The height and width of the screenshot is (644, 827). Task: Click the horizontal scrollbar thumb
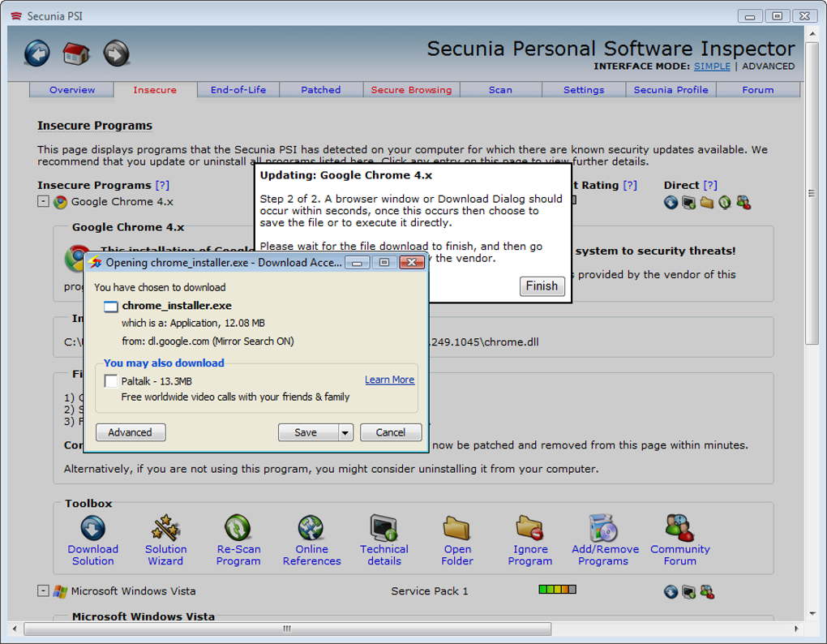click(x=288, y=629)
